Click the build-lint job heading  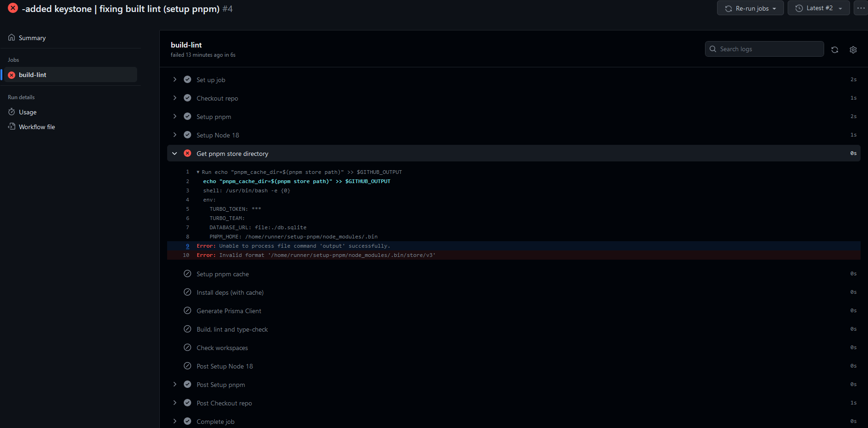point(186,45)
